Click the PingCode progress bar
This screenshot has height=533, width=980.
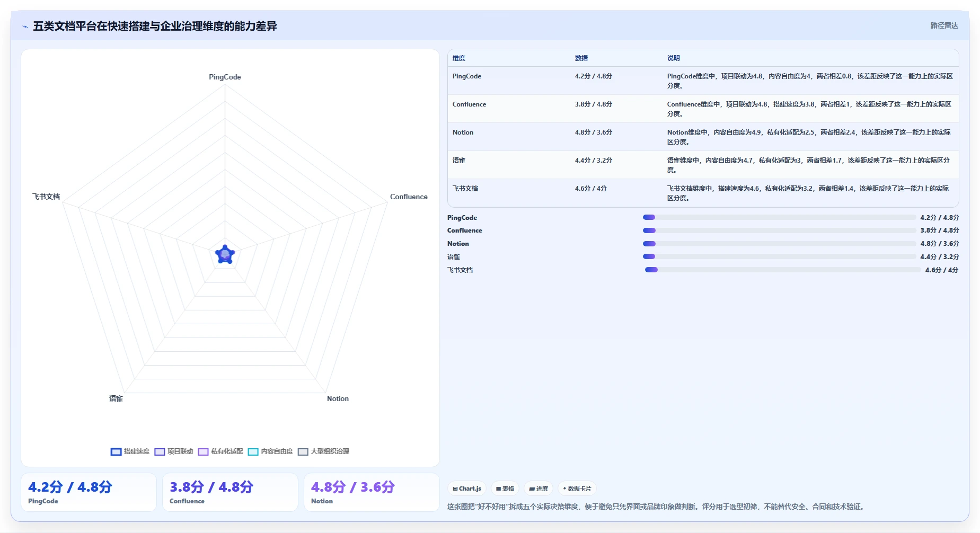(779, 217)
